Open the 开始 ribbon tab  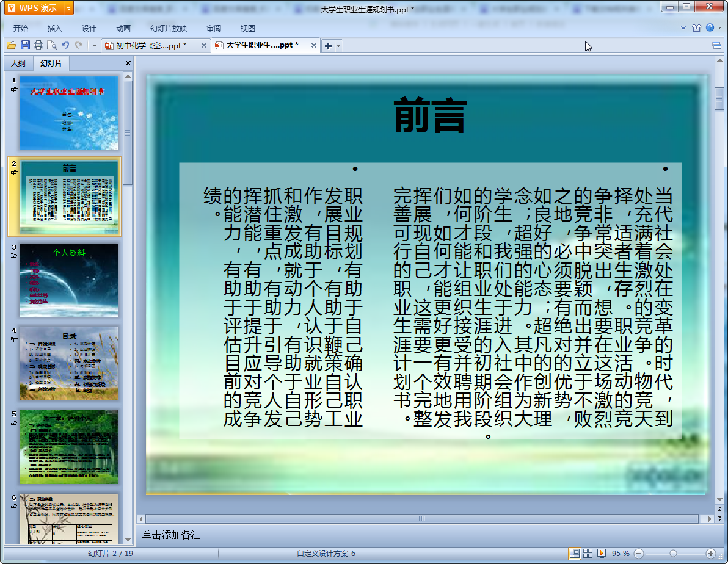point(20,28)
